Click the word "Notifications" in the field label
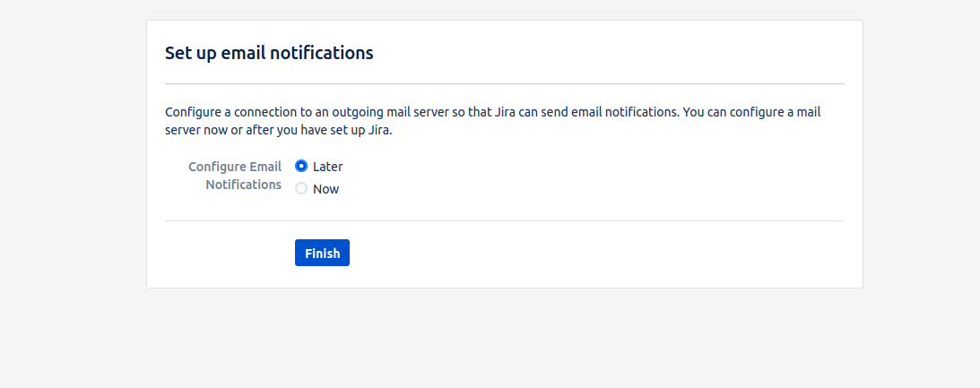This screenshot has height=388, width=980. point(244,185)
